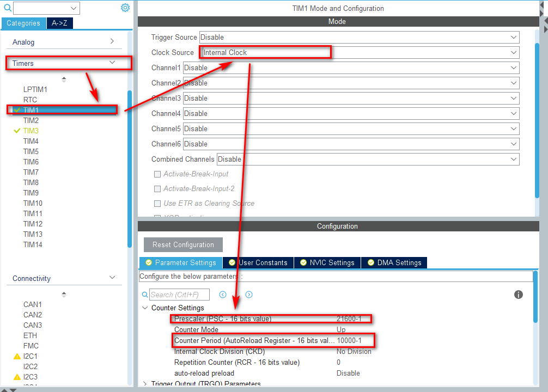
Task: Open the NVIC Settings tab
Action: 327,263
